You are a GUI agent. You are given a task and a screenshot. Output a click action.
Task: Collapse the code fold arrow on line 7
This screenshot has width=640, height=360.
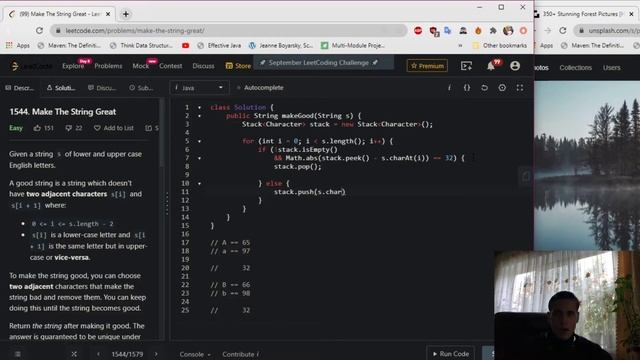tap(200, 158)
